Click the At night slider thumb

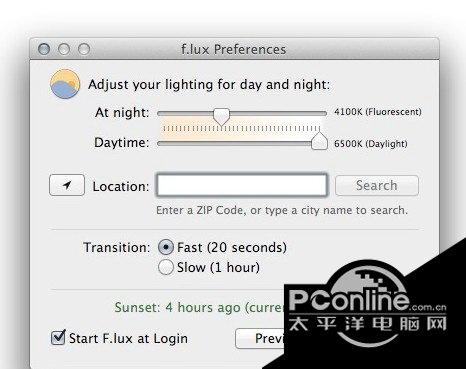(x=221, y=117)
